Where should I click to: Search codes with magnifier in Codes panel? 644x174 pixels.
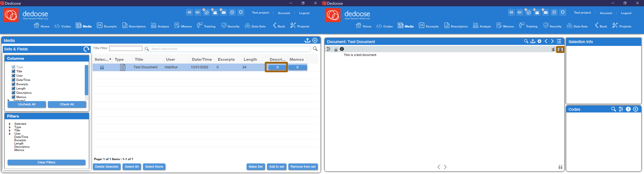coord(614,109)
